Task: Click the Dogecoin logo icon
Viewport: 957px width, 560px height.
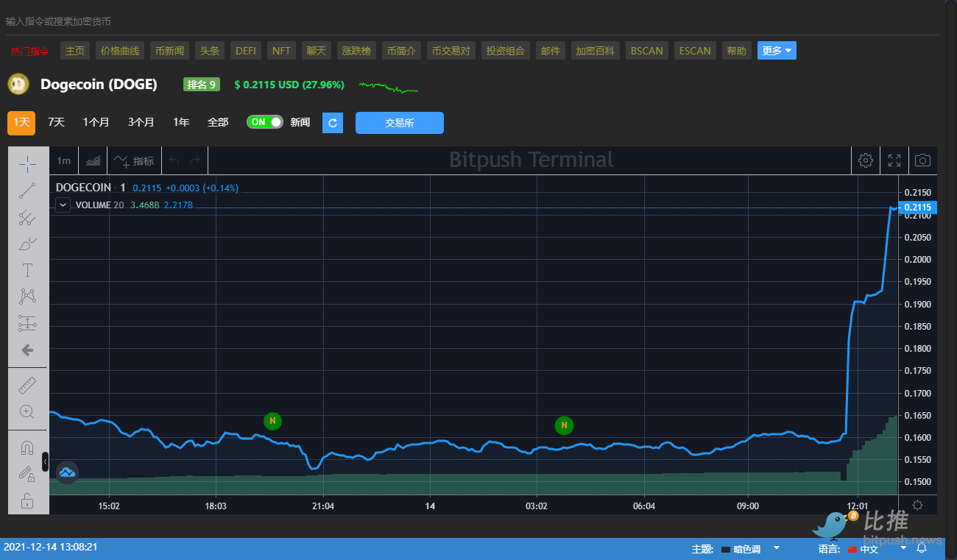Action: pos(18,84)
